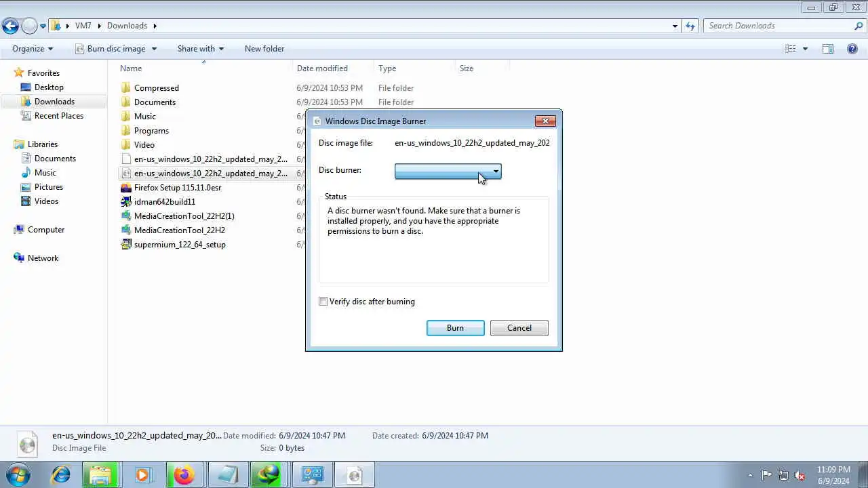868x488 pixels.
Task: Select the Programs folder
Action: point(151,131)
